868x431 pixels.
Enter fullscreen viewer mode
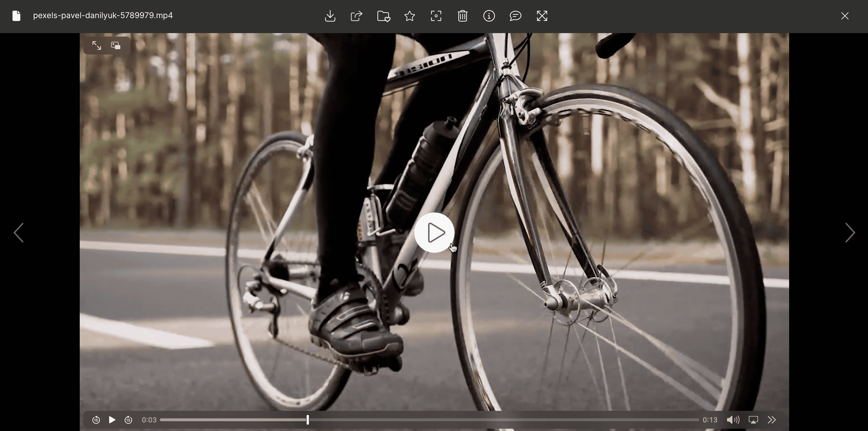[542, 16]
